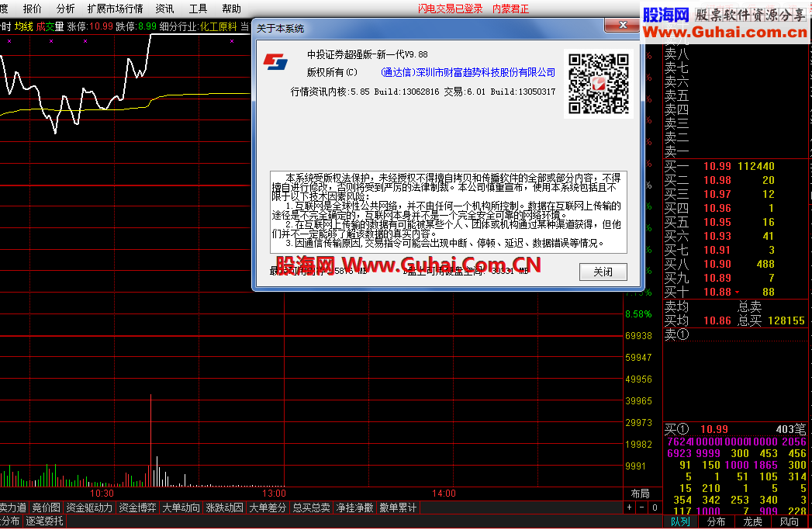Open the 分析 menu
812x530 pixels.
click(x=65, y=9)
